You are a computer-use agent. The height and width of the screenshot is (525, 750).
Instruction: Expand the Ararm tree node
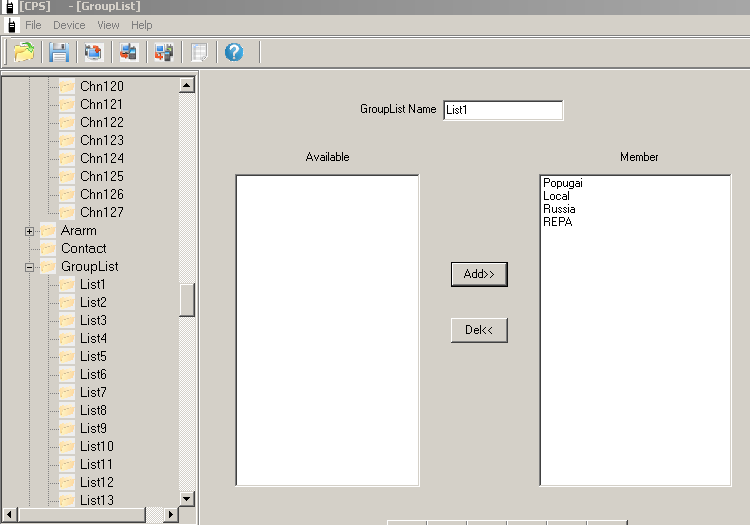[x=30, y=231]
